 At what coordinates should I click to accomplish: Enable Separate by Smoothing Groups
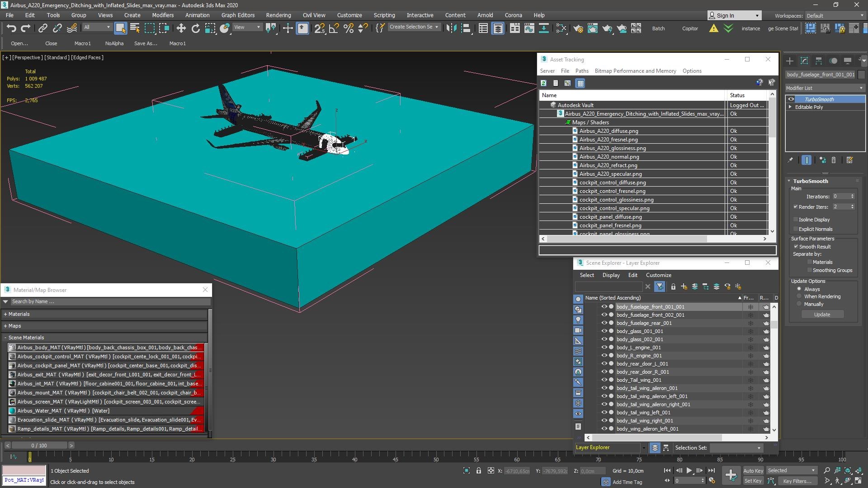pyautogui.click(x=810, y=270)
